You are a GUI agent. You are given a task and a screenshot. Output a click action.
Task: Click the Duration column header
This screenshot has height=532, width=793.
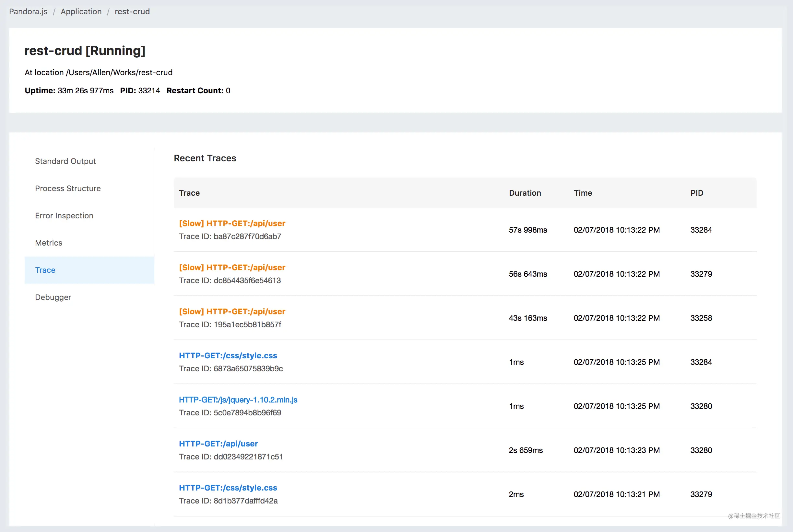click(x=525, y=193)
